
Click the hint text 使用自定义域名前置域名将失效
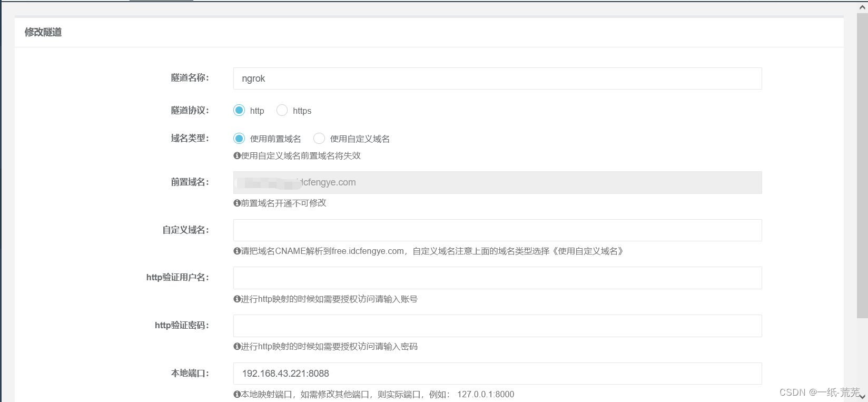301,156
